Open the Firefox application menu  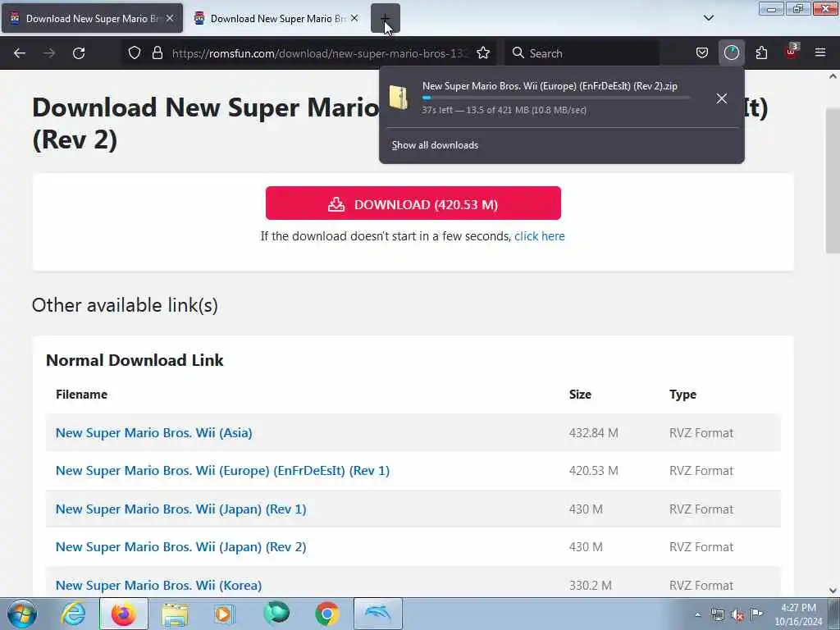tap(820, 53)
